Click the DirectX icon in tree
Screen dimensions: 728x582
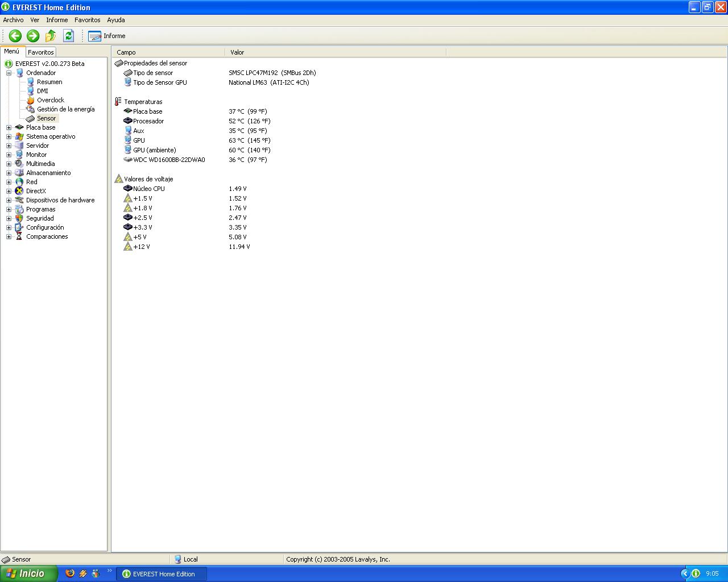pos(19,191)
